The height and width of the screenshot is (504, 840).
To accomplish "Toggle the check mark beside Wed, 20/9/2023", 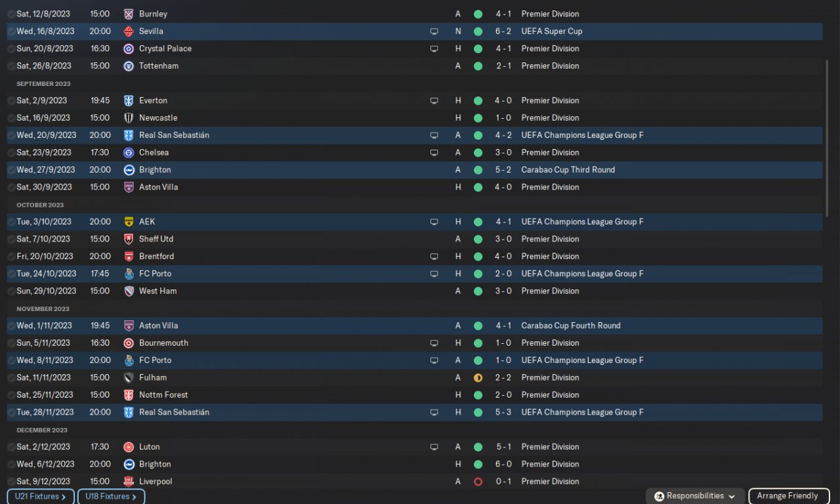I will pos(11,135).
